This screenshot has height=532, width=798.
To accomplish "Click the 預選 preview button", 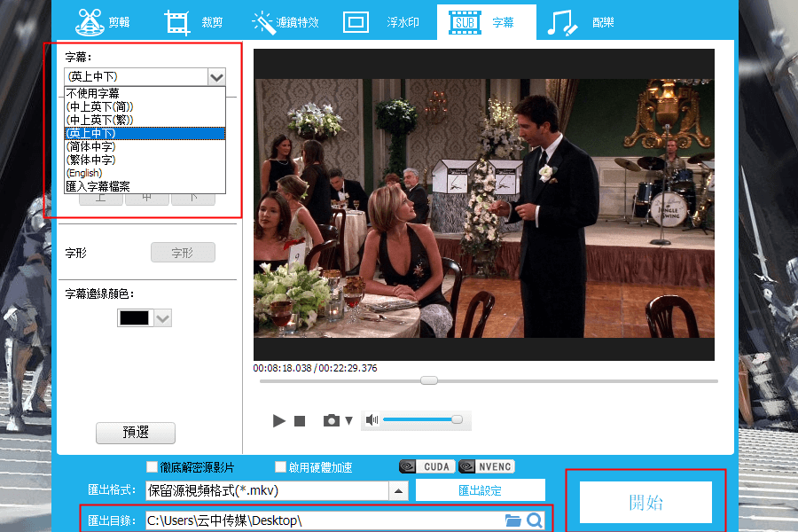I will [x=136, y=432].
